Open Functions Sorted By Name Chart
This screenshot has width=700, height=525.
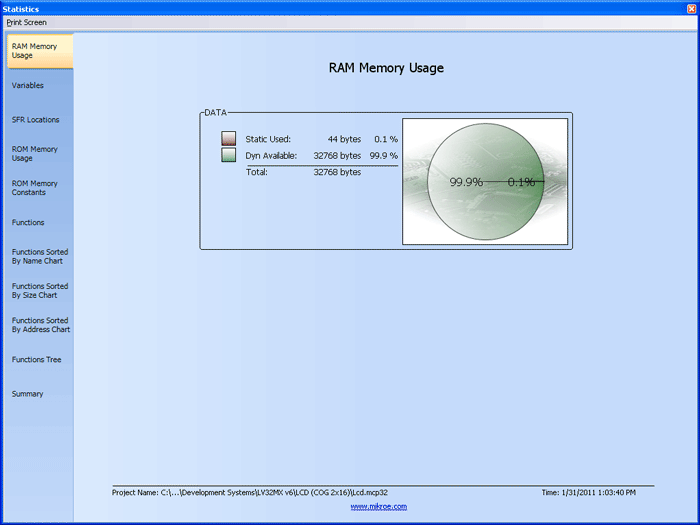coord(40,256)
